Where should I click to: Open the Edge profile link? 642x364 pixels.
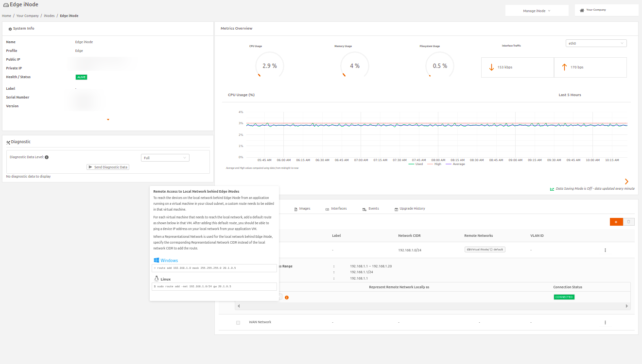click(x=79, y=51)
